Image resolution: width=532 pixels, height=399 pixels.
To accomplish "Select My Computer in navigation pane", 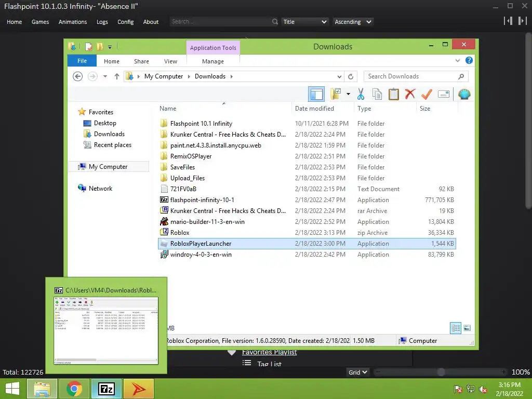I will click(108, 167).
